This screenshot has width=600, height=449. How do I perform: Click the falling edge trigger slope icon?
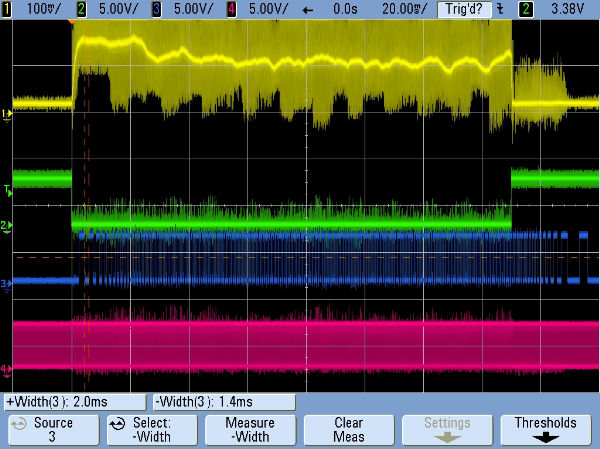[x=500, y=9]
